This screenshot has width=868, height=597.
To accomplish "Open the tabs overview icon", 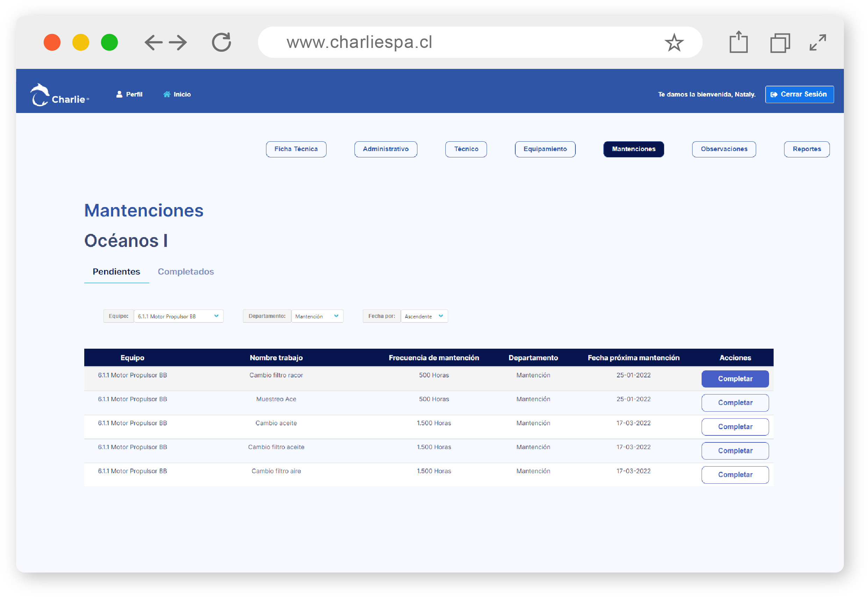I will tap(780, 43).
